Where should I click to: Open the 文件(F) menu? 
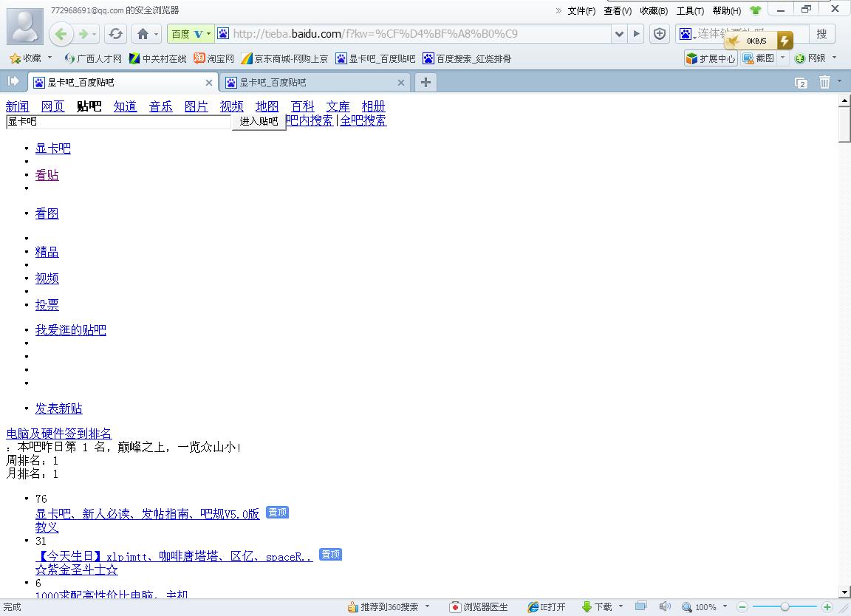(581, 11)
